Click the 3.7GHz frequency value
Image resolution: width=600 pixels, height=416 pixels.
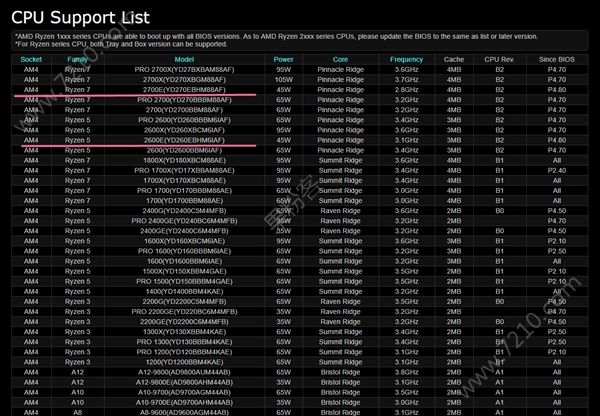406,80
